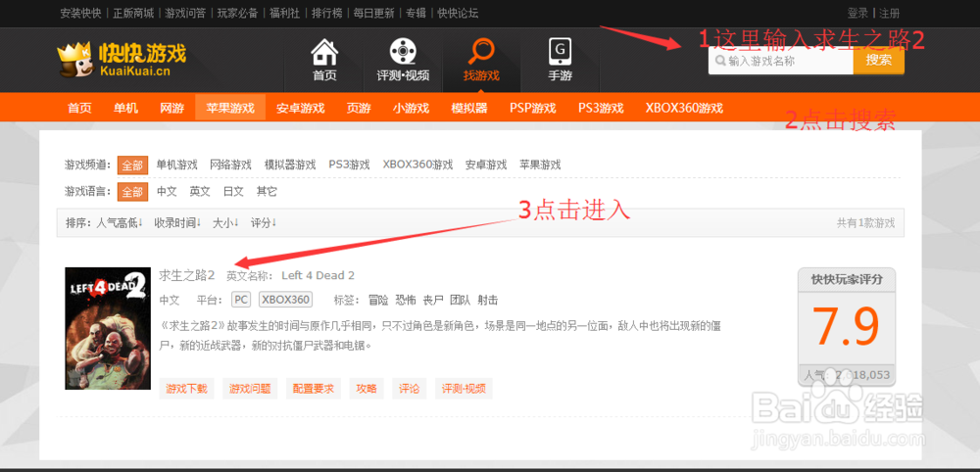Select XBOX360游戏 in orange nav bar
Image resolution: width=980 pixels, height=472 pixels.
[x=684, y=108]
